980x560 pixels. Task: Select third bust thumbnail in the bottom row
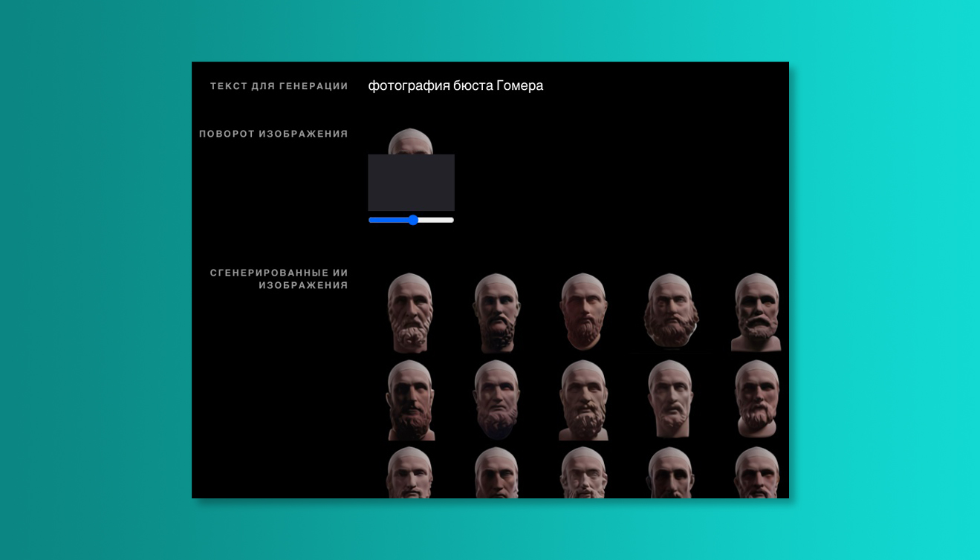coord(583,473)
